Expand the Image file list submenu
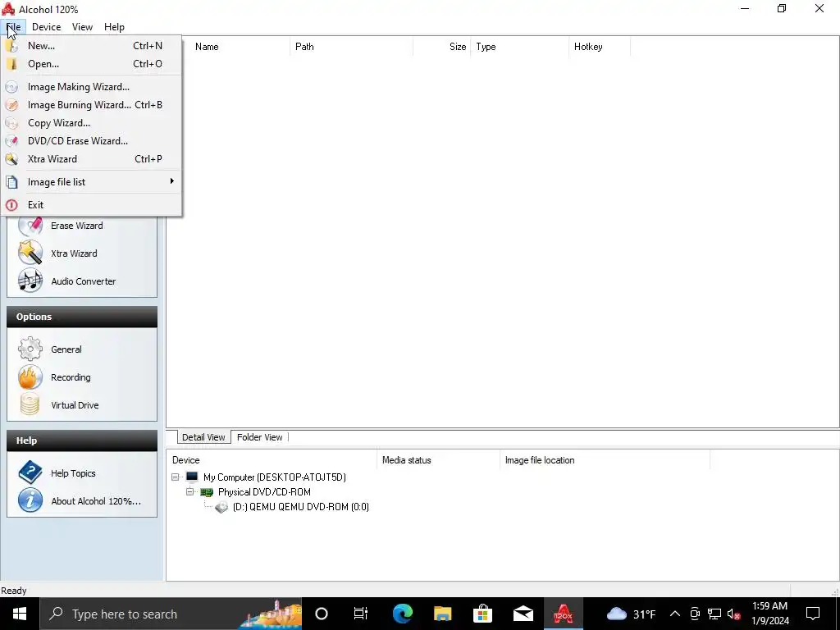840x630 pixels. coord(92,182)
